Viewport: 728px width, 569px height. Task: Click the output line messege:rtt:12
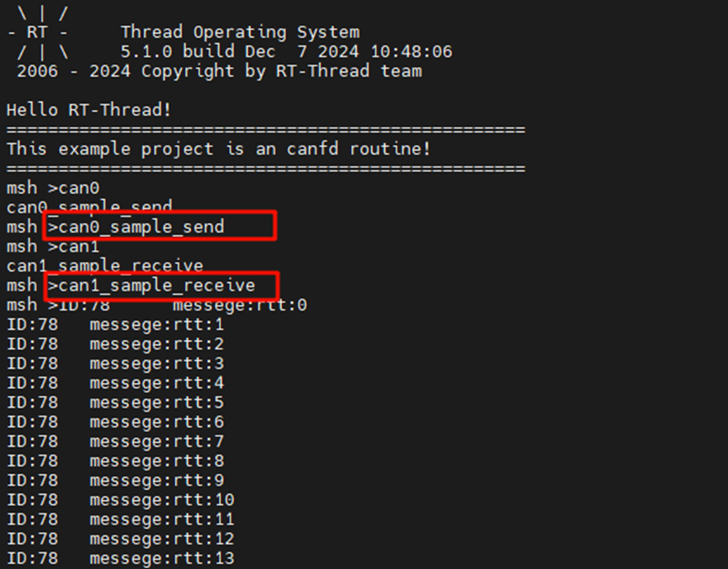[x=120, y=539]
